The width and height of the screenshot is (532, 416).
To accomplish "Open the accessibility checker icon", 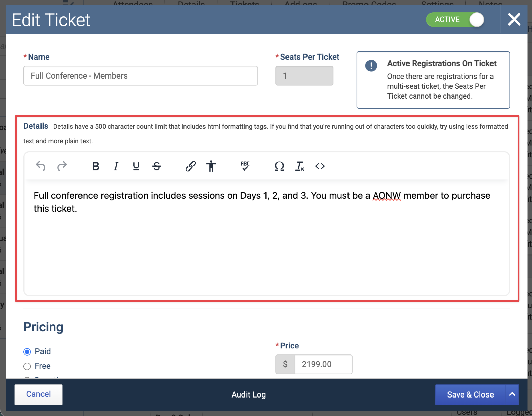I will click(x=211, y=166).
